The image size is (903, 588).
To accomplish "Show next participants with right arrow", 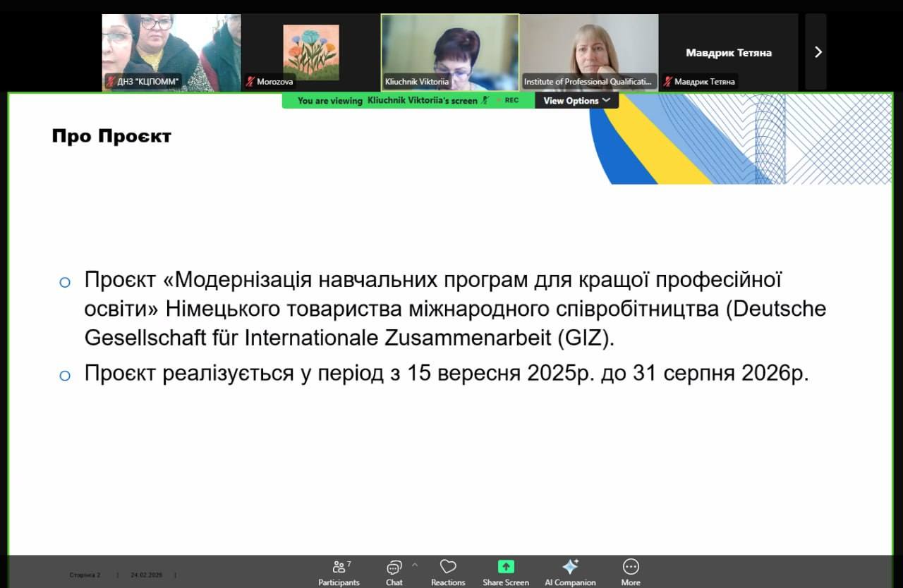I will (818, 52).
